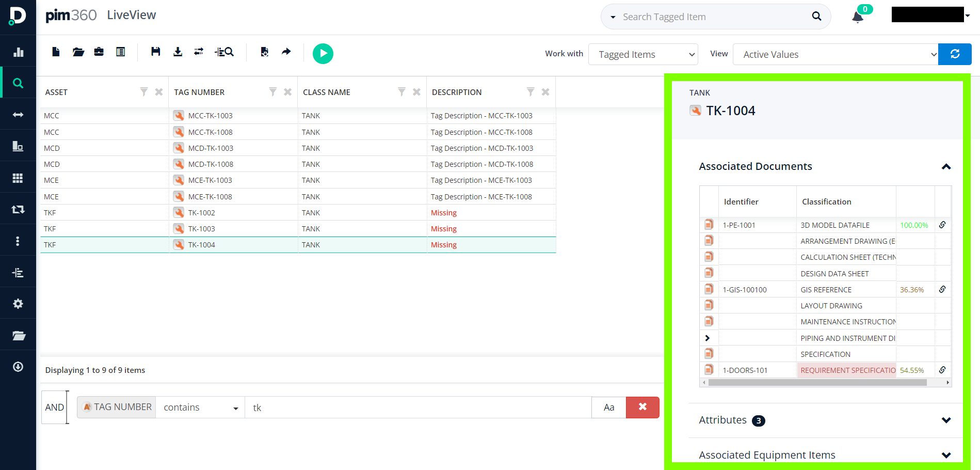Filter the CLASS NAME column
Viewport: 980px width, 470px height.
tap(402, 91)
